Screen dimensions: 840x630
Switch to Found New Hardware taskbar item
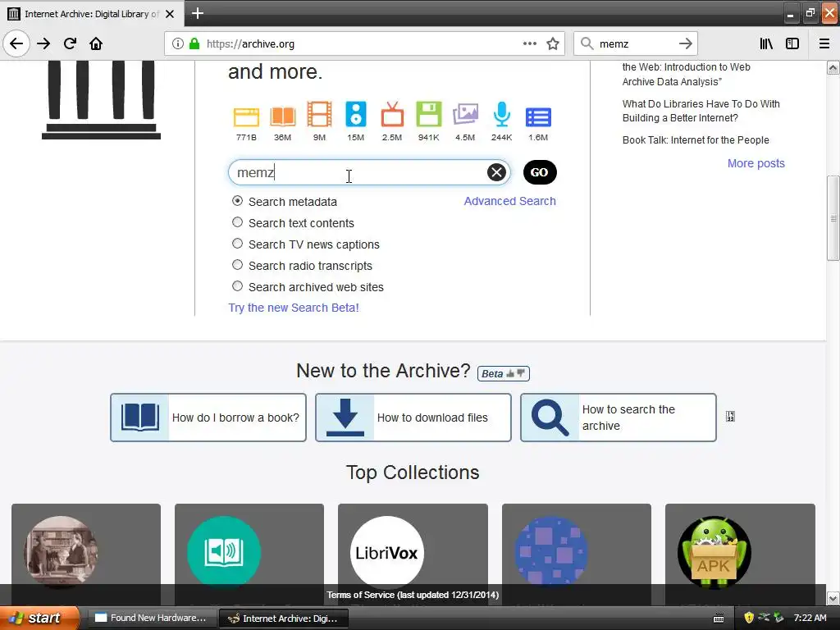[x=151, y=618]
